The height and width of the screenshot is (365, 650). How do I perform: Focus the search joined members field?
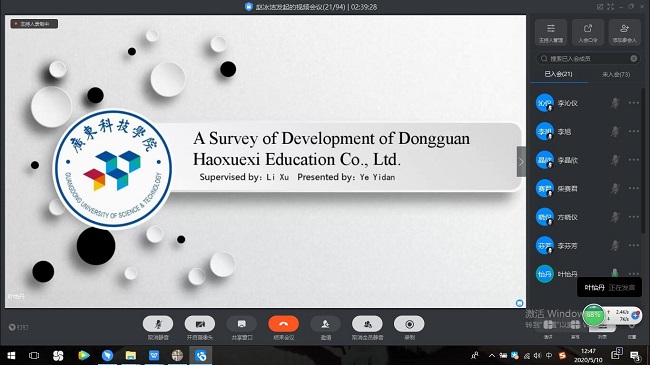click(587, 58)
